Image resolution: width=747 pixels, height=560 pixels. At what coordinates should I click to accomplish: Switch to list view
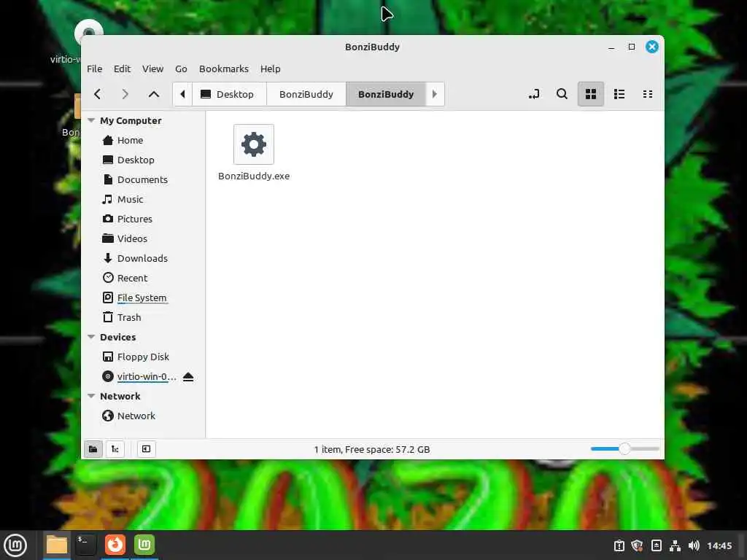[x=619, y=94]
